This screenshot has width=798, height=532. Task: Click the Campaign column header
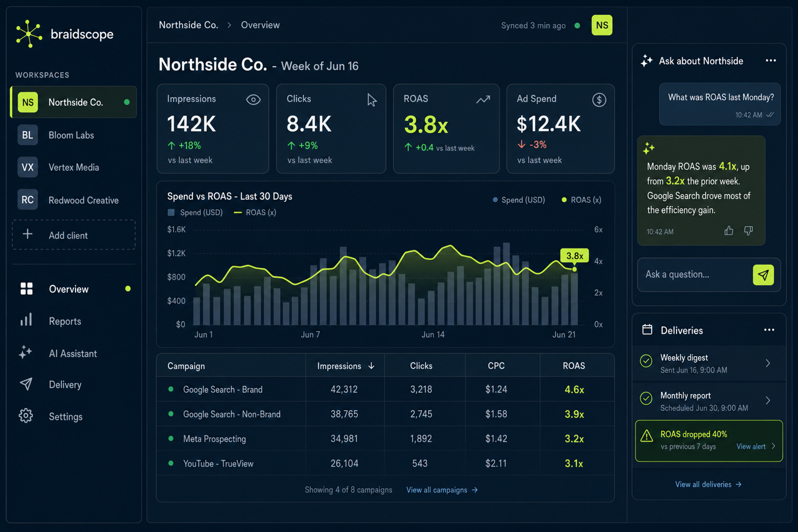[186, 366]
